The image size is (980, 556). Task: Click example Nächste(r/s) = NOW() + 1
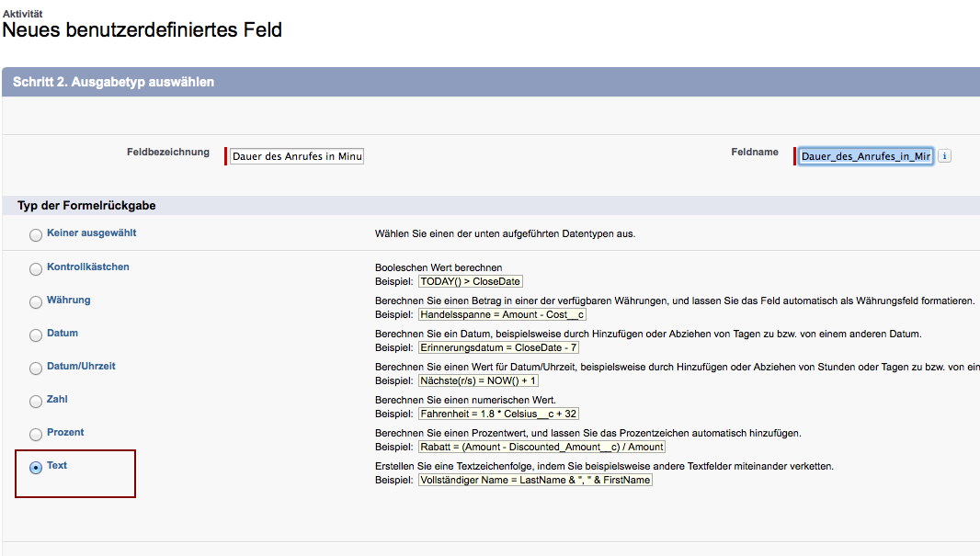(478, 381)
